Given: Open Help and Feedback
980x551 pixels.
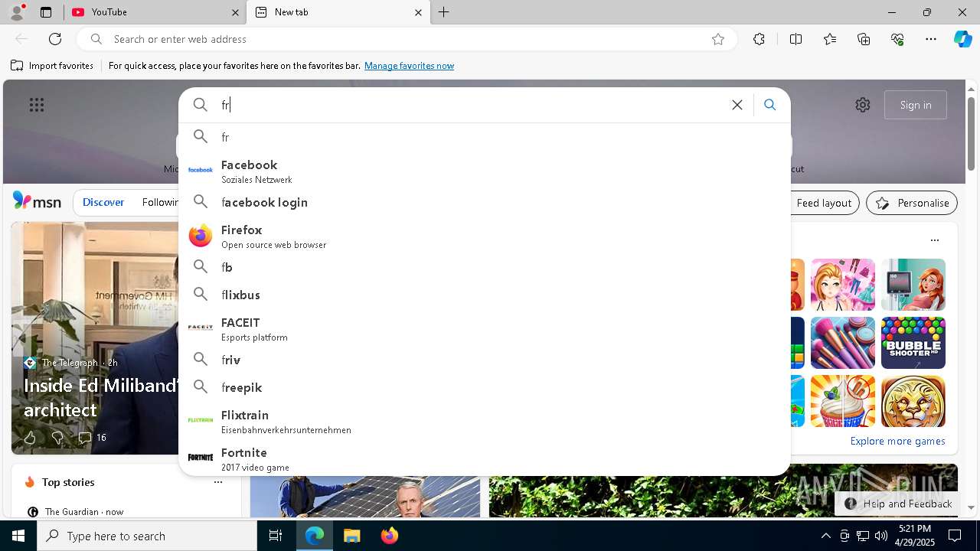Looking at the screenshot, I should pyautogui.click(x=899, y=504).
